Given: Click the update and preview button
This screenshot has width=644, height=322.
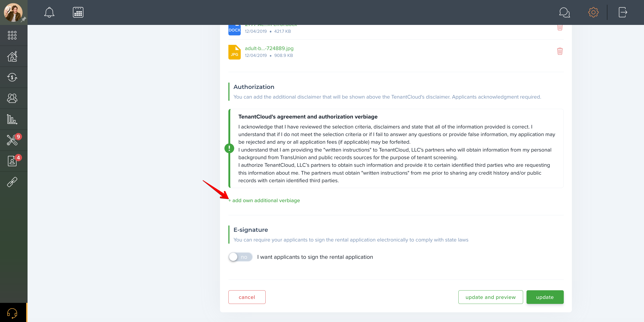Looking at the screenshot, I should [491, 297].
